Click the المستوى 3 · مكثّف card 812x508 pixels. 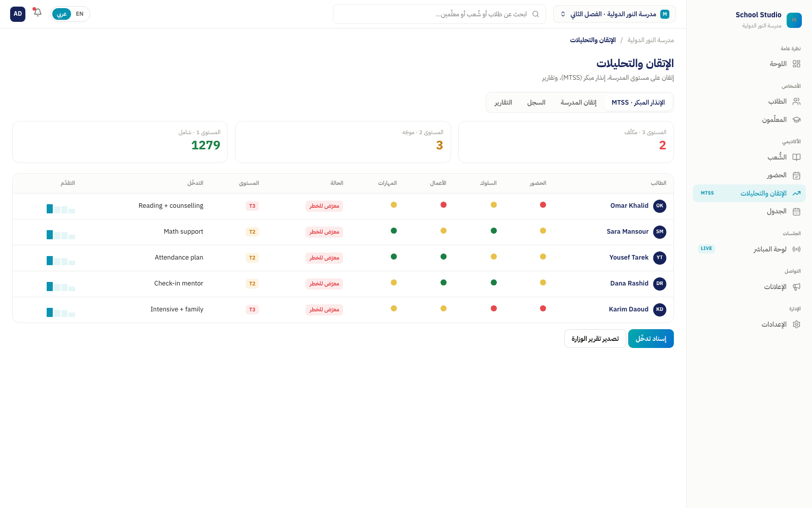[566, 142]
